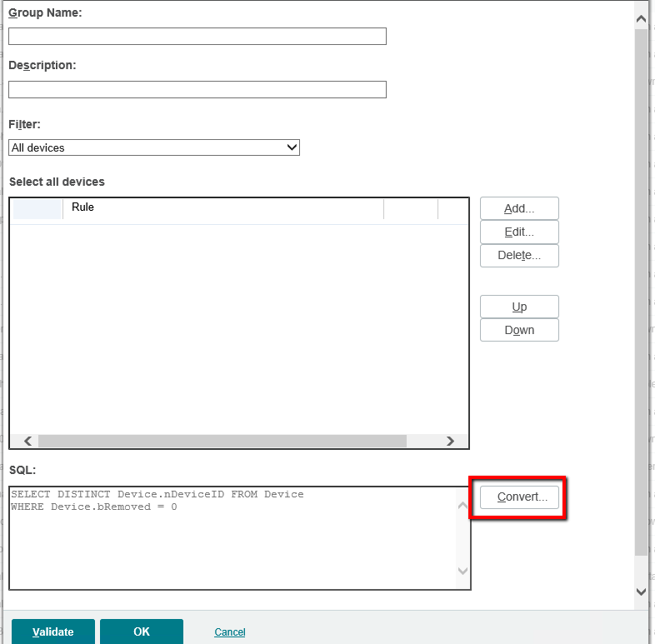Click down arrow of SQL box scrollbar
Screen dimensions: 655x644
pos(462,571)
